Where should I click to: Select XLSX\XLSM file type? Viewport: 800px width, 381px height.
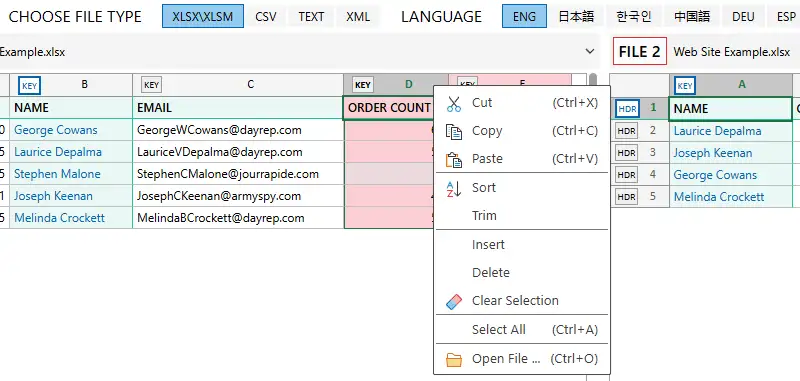(x=203, y=16)
